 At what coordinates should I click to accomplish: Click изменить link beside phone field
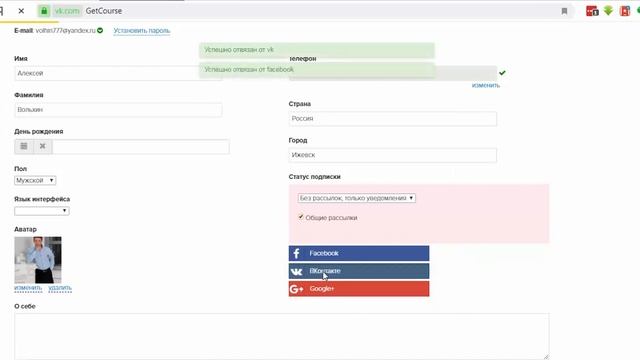coord(486,85)
